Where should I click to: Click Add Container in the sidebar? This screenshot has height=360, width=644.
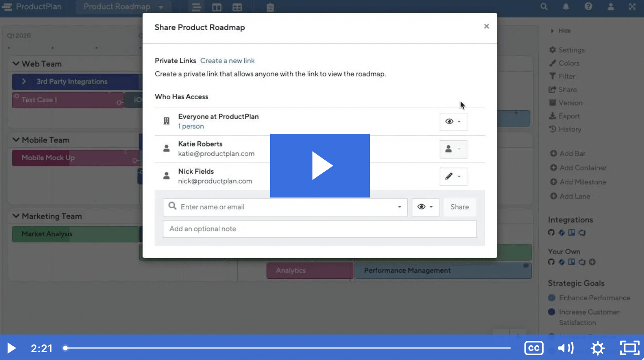[578, 168]
